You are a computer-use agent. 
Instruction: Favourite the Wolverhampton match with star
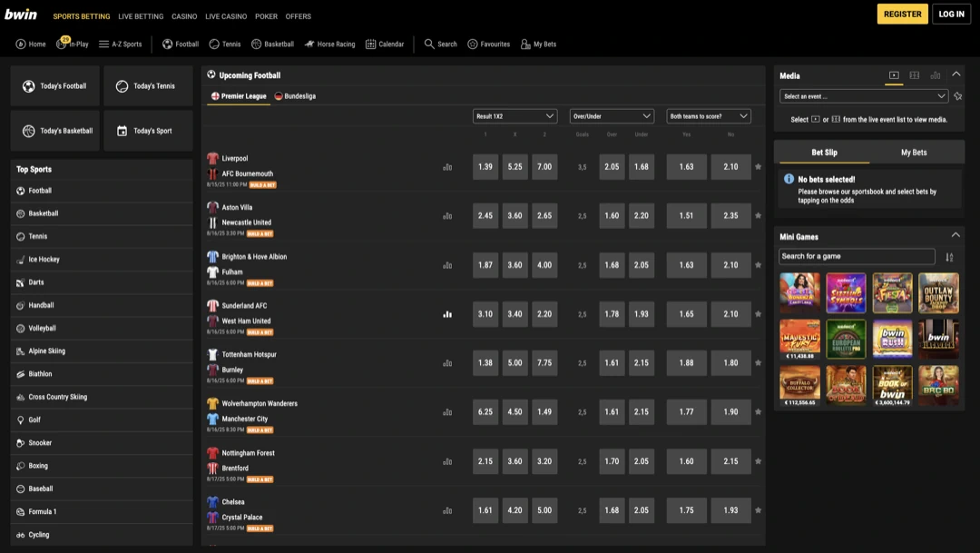click(758, 412)
